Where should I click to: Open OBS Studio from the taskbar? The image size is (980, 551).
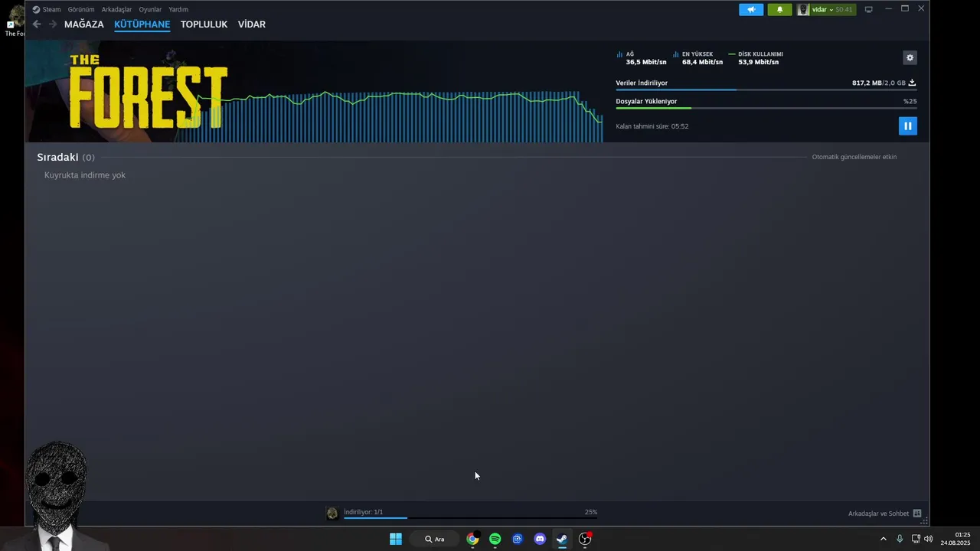pos(585,539)
